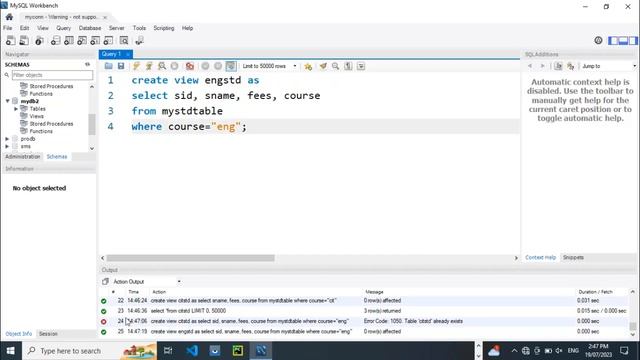This screenshot has width=640, height=360.
Task: Switch to Schemas tab in Navigator
Action: point(57,157)
